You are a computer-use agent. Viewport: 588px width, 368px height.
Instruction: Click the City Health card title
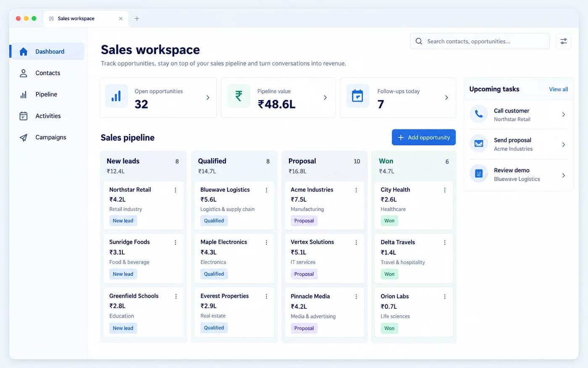(395, 190)
